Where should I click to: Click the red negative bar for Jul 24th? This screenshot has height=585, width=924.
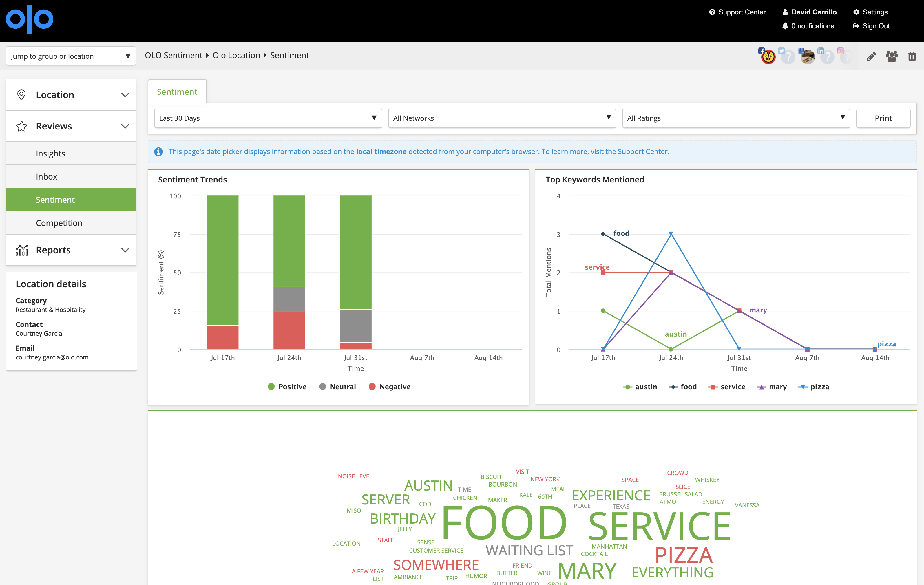289,330
